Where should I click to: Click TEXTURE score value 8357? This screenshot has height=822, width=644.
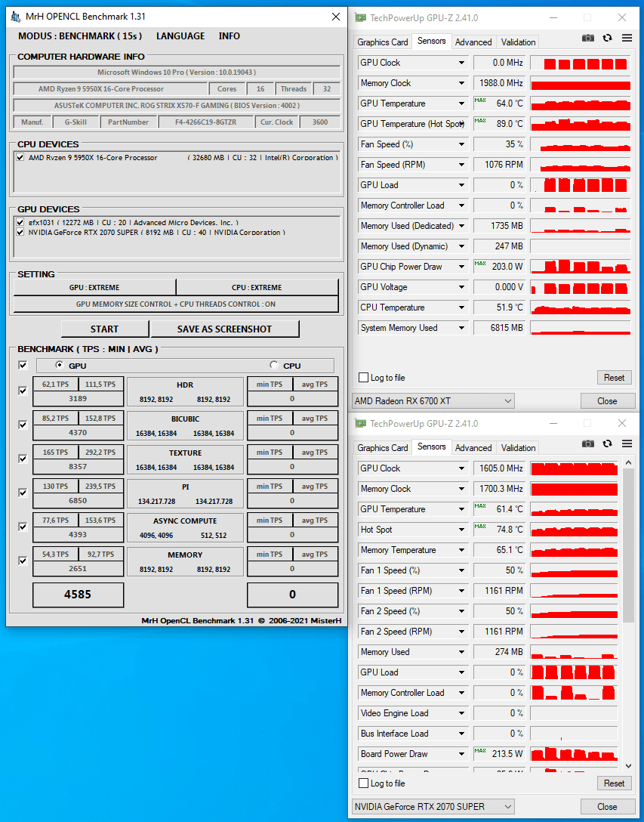[78, 467]
